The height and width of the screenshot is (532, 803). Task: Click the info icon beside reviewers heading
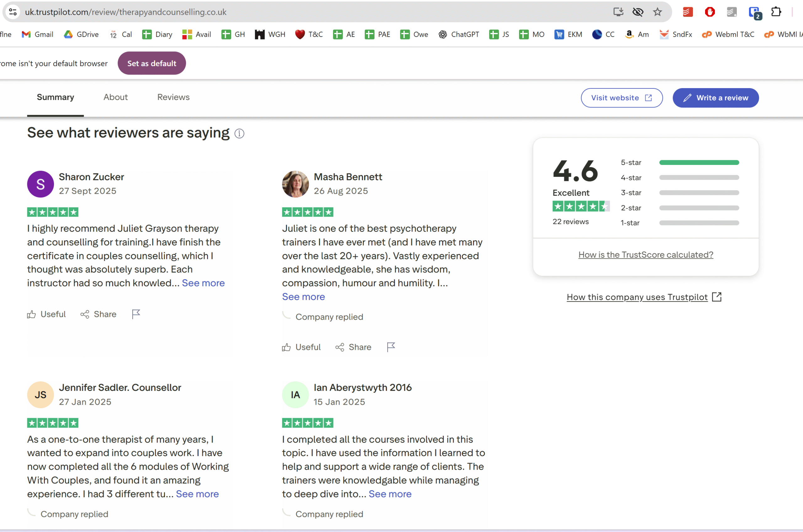[239, 134]
